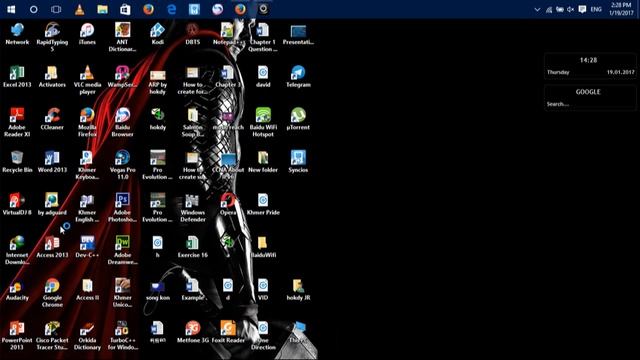Screen dimensions: 640x360
Task: Open Word 2013 shortcut
Action: [52, 162]
